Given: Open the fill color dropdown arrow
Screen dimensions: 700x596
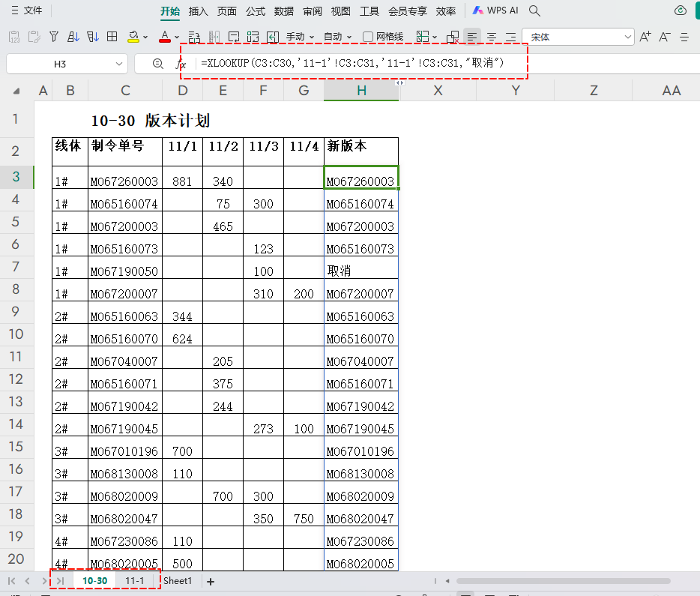Looking at the screenshot, I should 145,37.
